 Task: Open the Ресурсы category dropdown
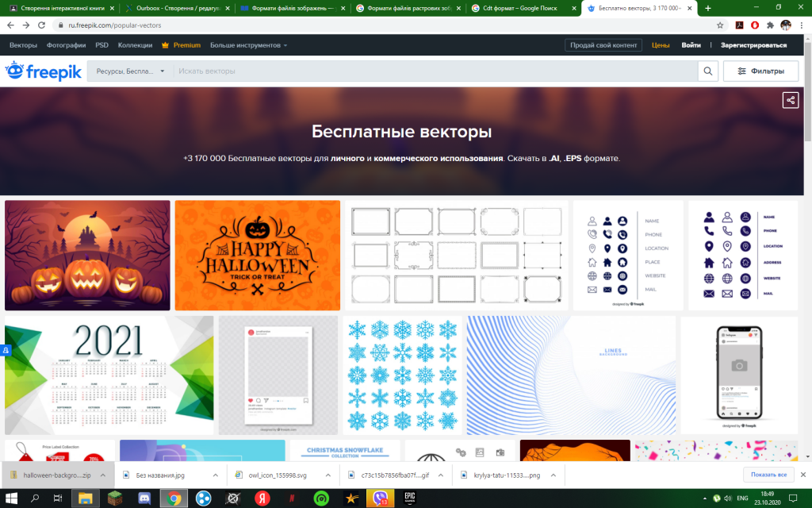(x=131, y=71)
